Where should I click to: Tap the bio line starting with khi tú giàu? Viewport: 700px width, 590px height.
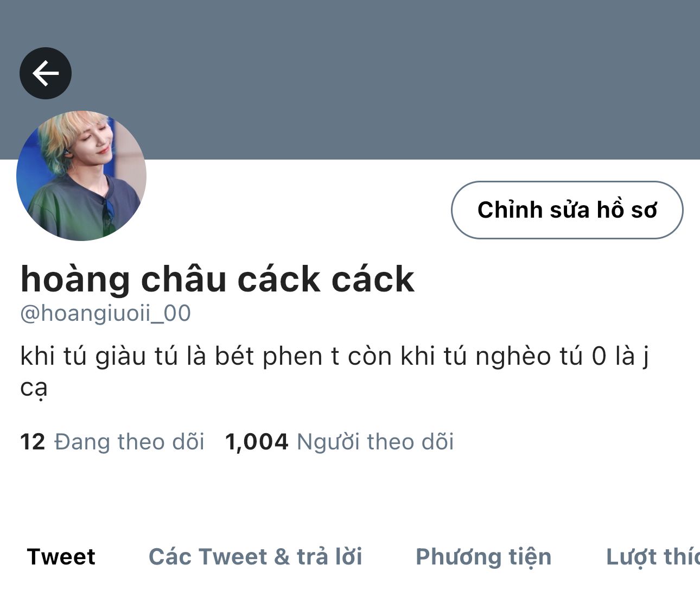click(335, 357)
